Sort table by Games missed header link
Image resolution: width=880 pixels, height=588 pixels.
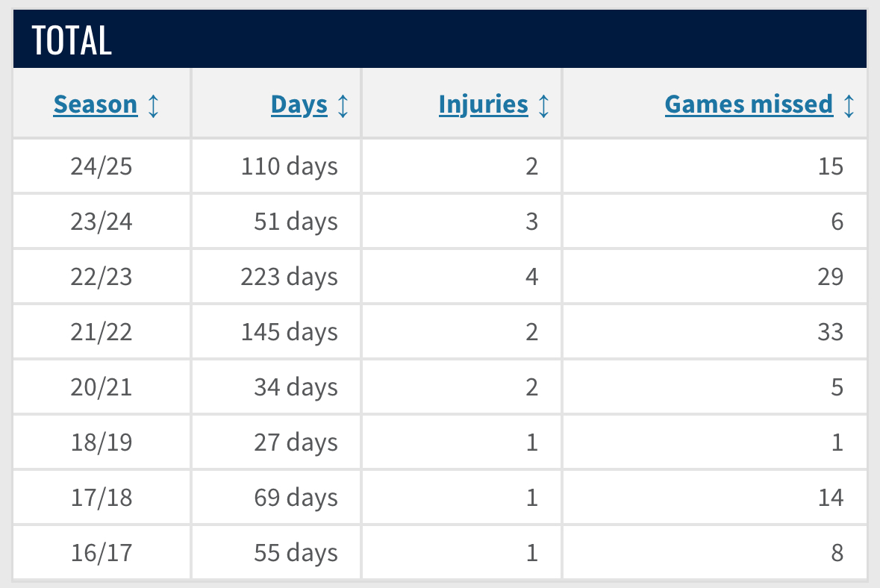point(749,104)
